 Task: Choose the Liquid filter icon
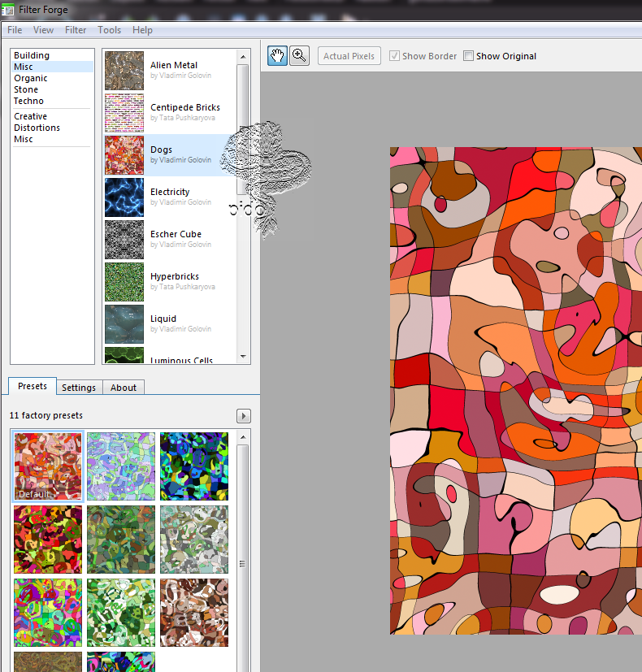124,324
